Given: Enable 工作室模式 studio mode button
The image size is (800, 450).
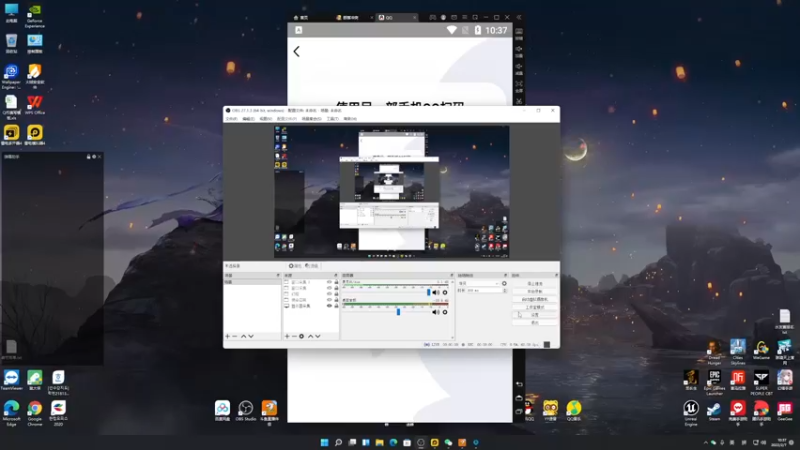Looking at the screenshot, I should click(x=535, y=307).
